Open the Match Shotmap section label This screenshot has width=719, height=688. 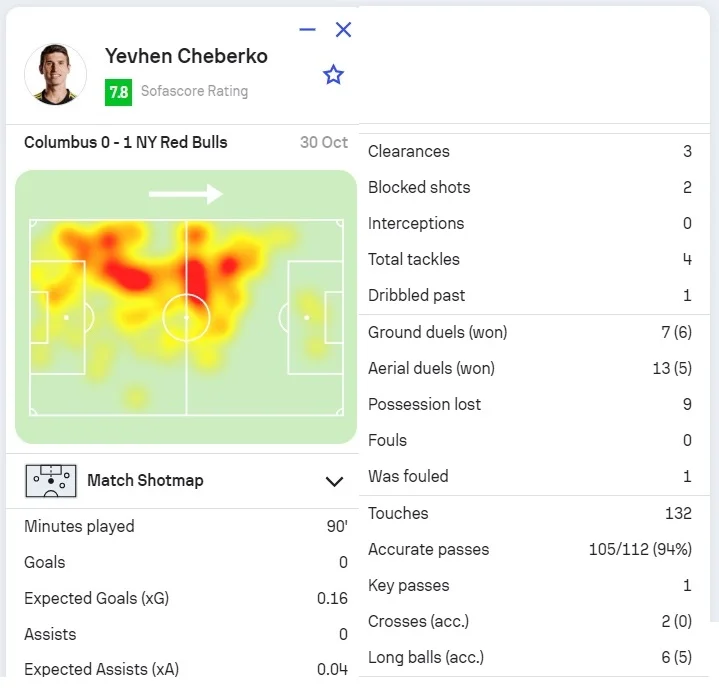pos(145,481)
